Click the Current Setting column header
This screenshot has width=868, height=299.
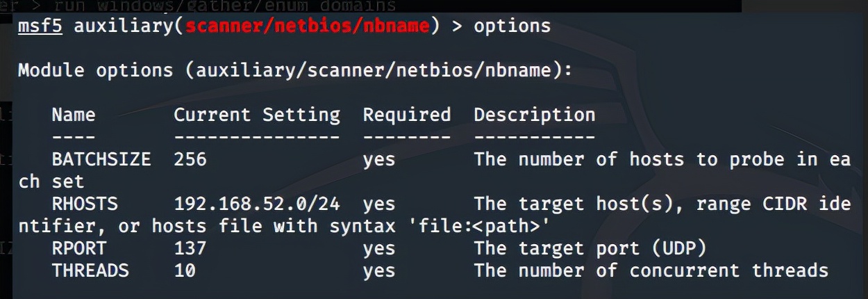(256, 115)
